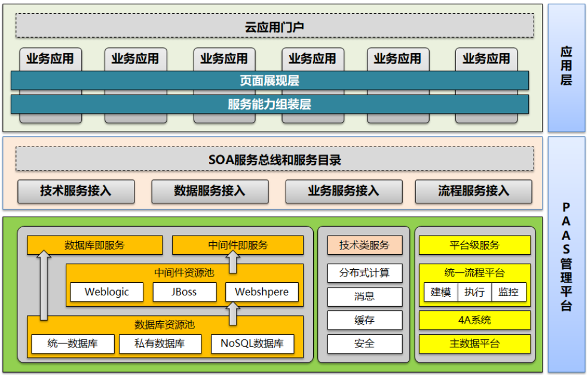Select the 缓存 technical service

coord(365,320)
